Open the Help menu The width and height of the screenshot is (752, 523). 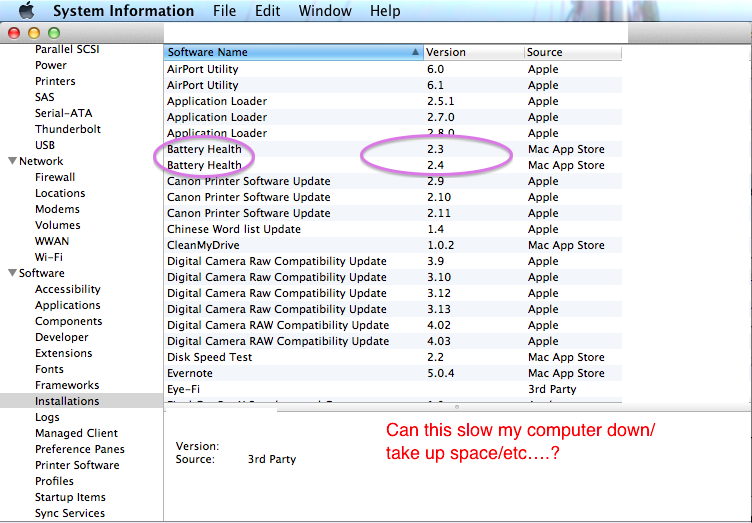click(x=385, y=11)
